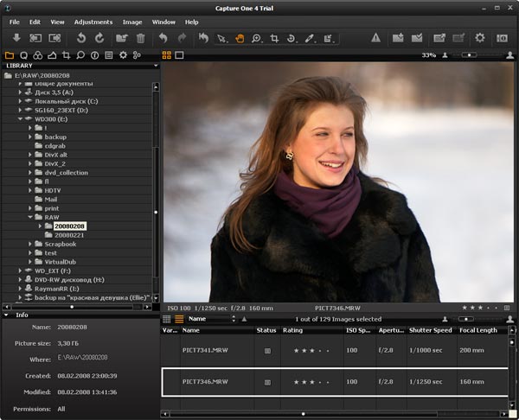
Task: Switch browser to list view mode
Action: pyautogui.click(x=179, y=319)
